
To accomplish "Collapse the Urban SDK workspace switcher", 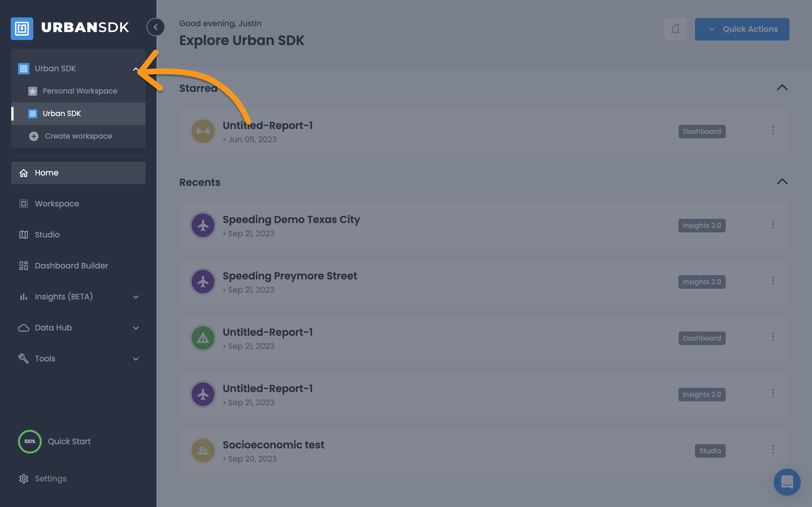I will pos(136,69).
